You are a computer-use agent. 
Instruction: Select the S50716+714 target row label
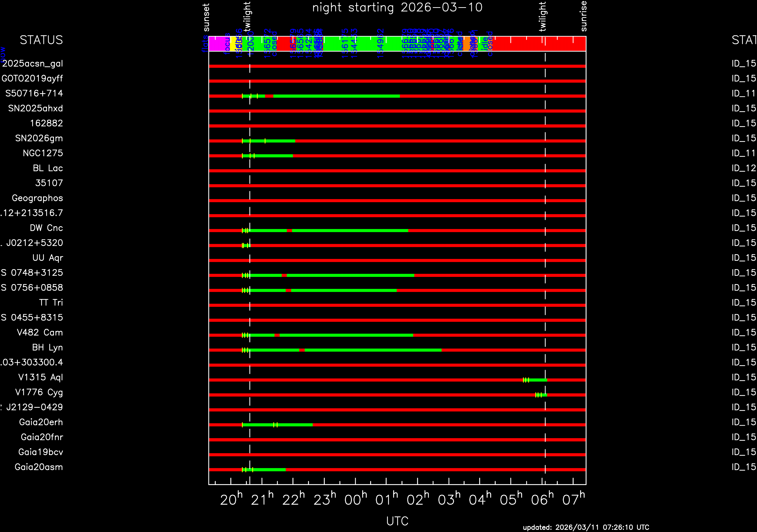(34, 94)
